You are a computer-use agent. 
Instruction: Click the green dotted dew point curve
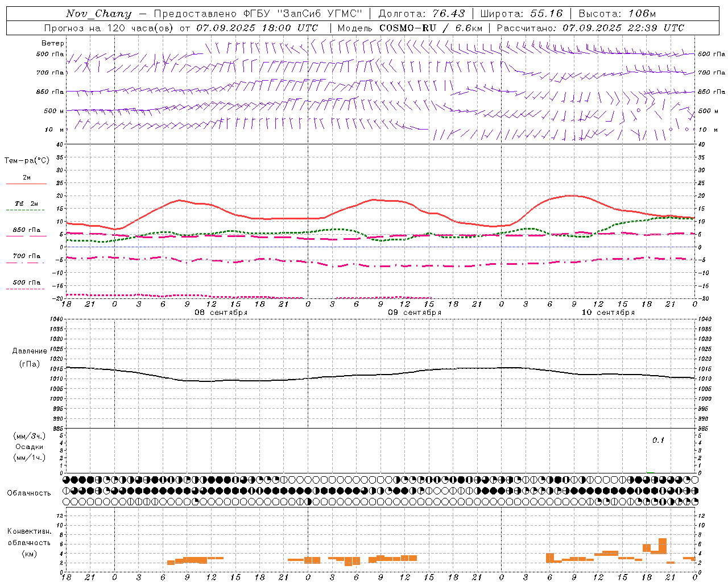(380, 230)
